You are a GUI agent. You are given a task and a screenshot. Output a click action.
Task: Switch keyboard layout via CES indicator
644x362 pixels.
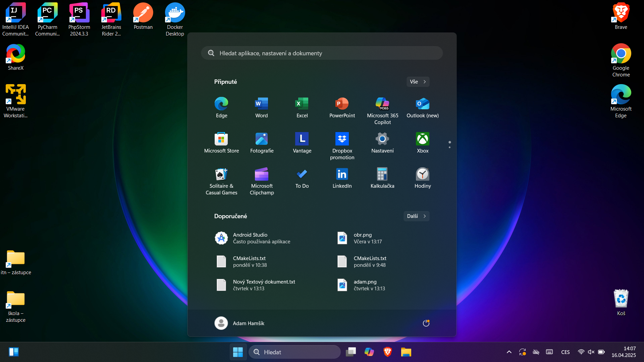tap(565, 352)
